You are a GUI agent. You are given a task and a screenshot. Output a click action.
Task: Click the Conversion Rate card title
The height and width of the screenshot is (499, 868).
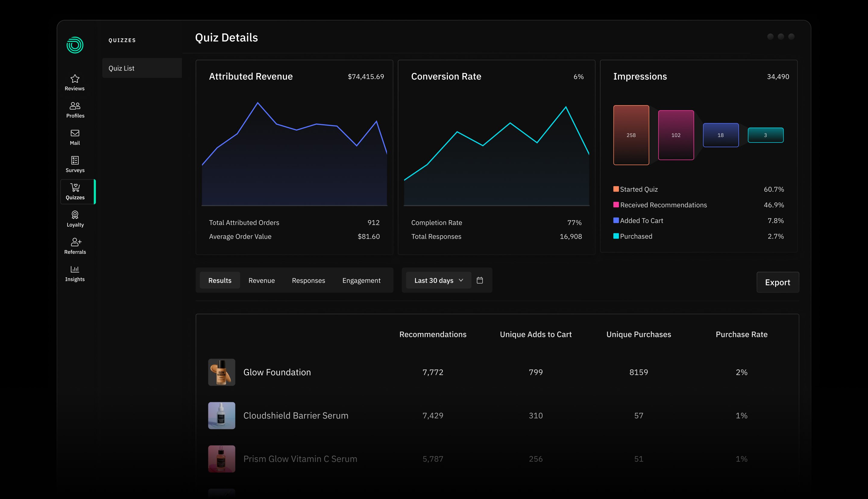[x=446, y=77]
